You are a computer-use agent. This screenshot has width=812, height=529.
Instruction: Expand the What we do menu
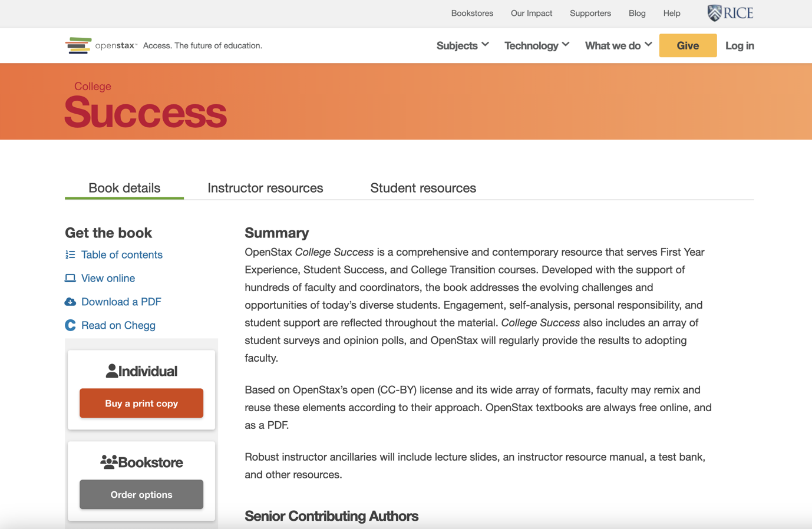point(618,45)
